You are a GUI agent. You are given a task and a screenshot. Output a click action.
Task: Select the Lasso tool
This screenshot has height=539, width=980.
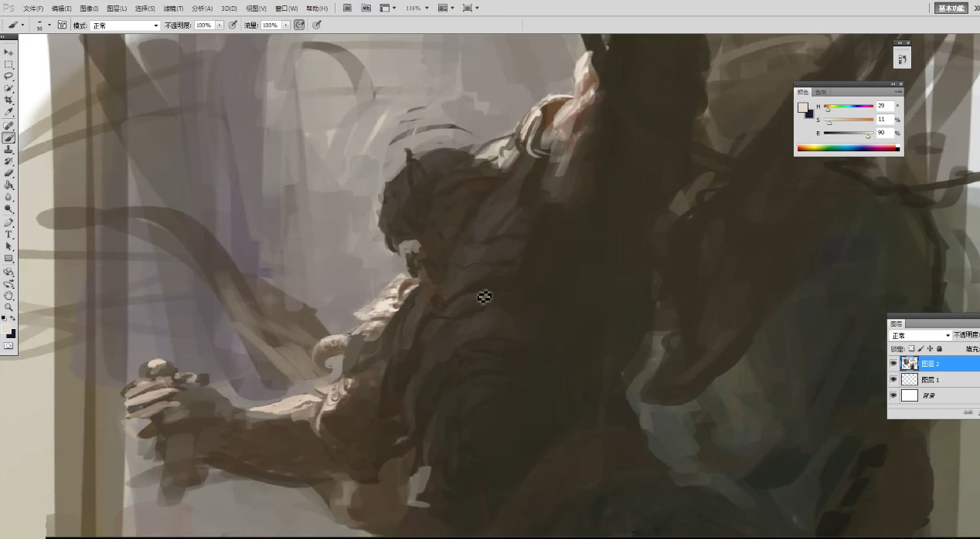coord(9,76)
